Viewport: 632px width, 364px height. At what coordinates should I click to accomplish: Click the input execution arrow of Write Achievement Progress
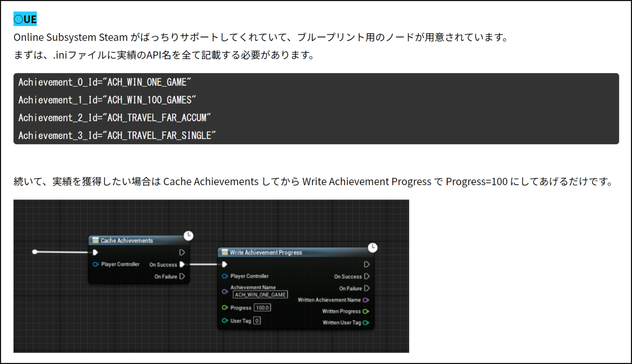(x=224, y=264)
